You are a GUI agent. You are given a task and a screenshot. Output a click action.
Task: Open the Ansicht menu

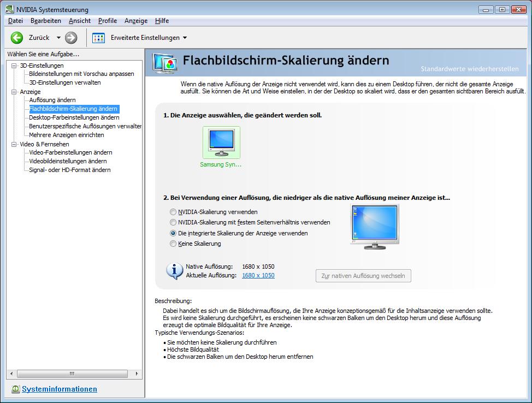[x=80, y=21]
